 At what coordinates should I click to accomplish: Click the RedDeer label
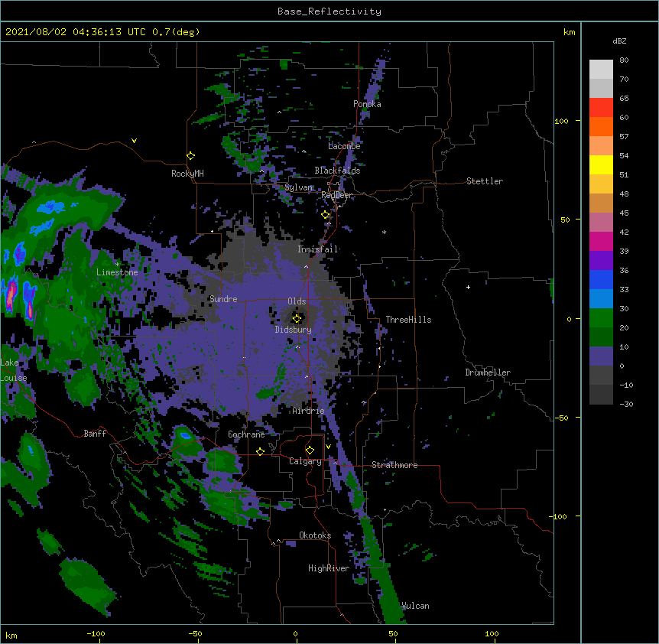(337, 195)
